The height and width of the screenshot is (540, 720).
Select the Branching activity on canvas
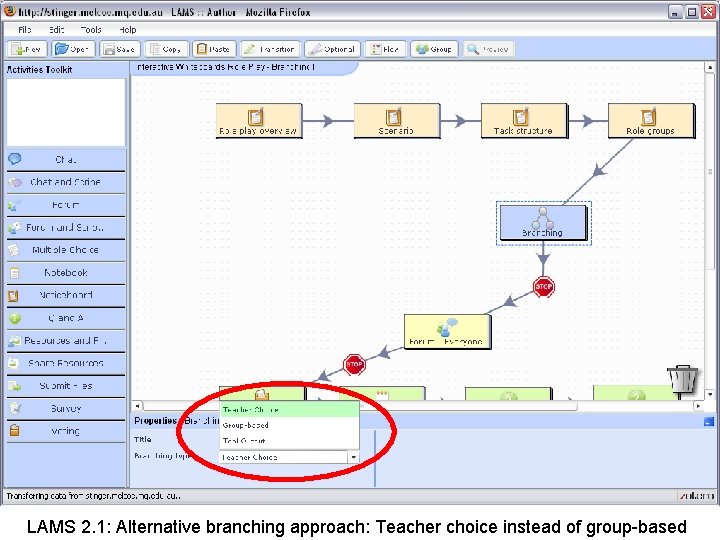point(543,223)
